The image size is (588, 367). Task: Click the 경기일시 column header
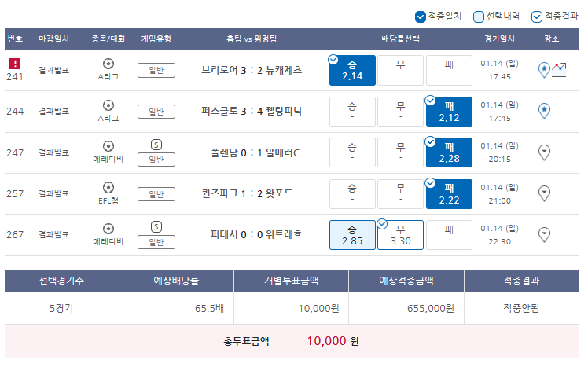point(499,39)
